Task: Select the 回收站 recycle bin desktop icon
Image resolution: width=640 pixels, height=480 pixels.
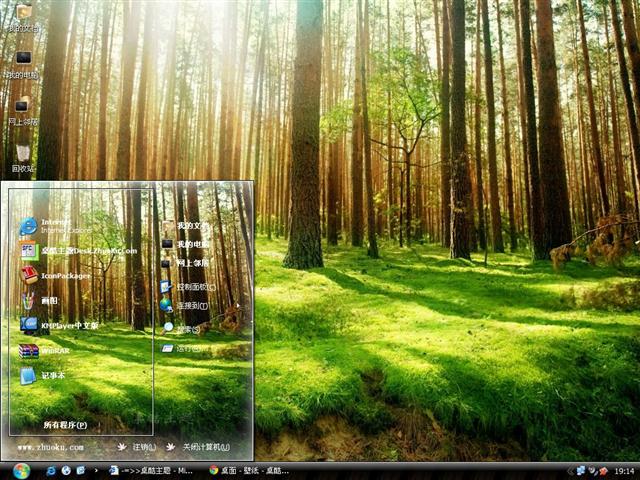Action: 23,158
